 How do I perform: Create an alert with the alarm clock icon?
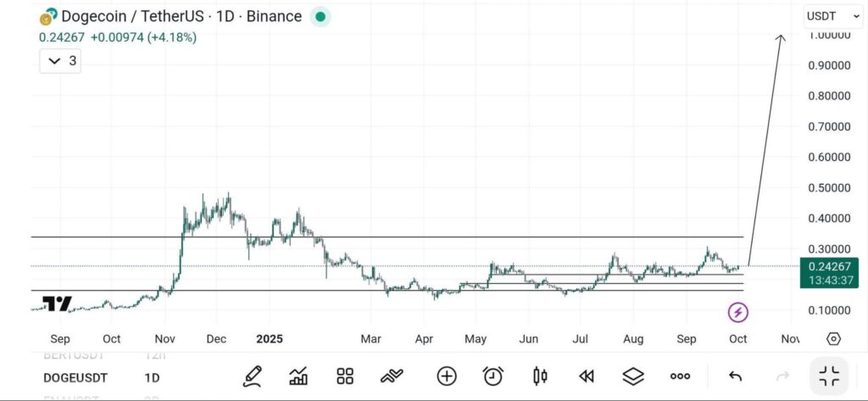[492, 376]
